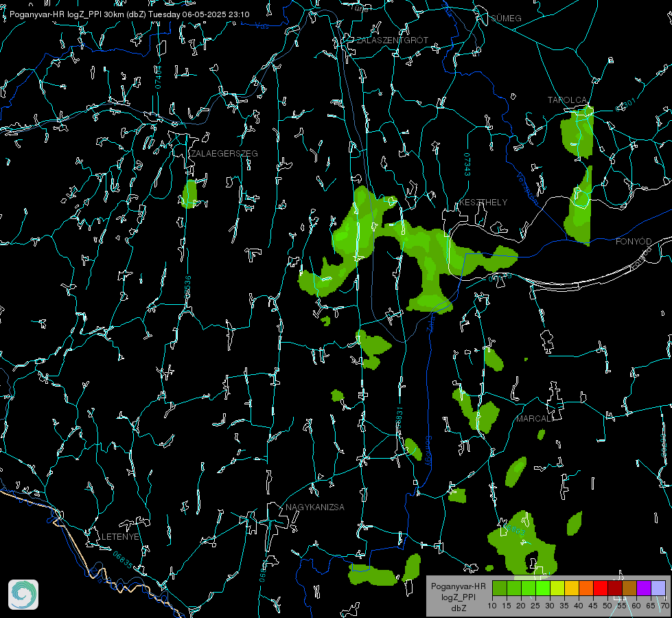The image size is (672, 618).
Task: Pick the 40–45 dBZ orange swatch
Action: pos(586,588)
